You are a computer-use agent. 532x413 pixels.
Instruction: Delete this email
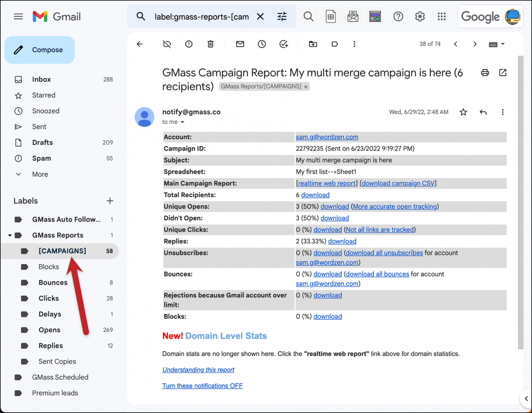[x=210, y=44]
